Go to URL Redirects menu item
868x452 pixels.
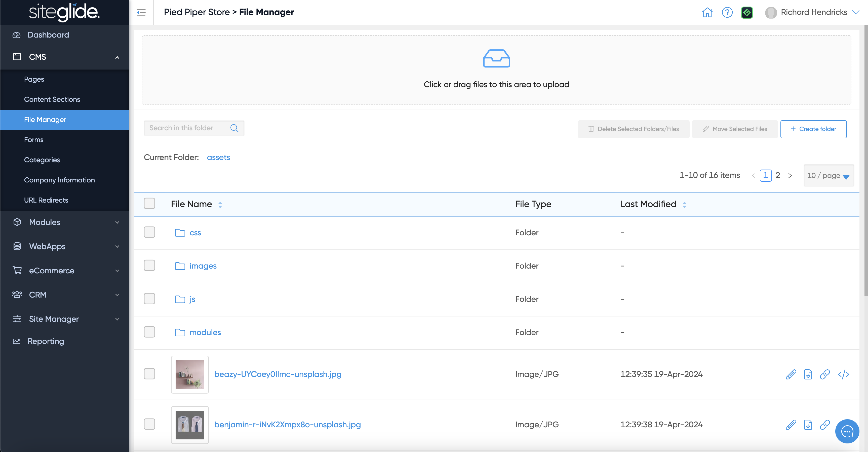tap(46, 200)
